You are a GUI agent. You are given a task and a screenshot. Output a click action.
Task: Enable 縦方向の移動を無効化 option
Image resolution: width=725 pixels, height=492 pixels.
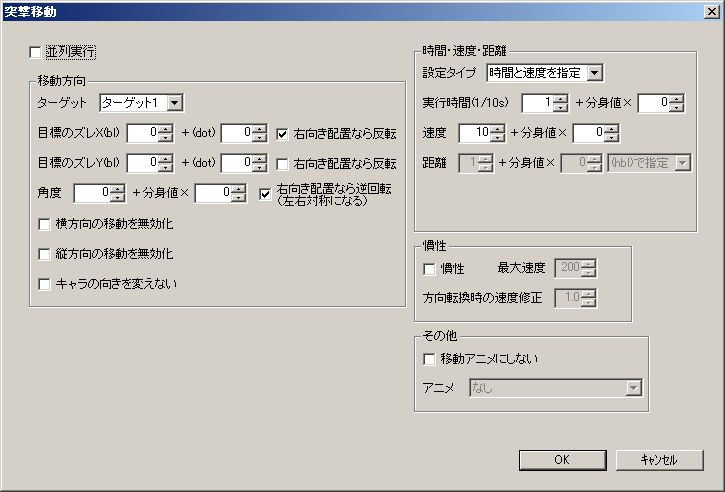point(44,253)
